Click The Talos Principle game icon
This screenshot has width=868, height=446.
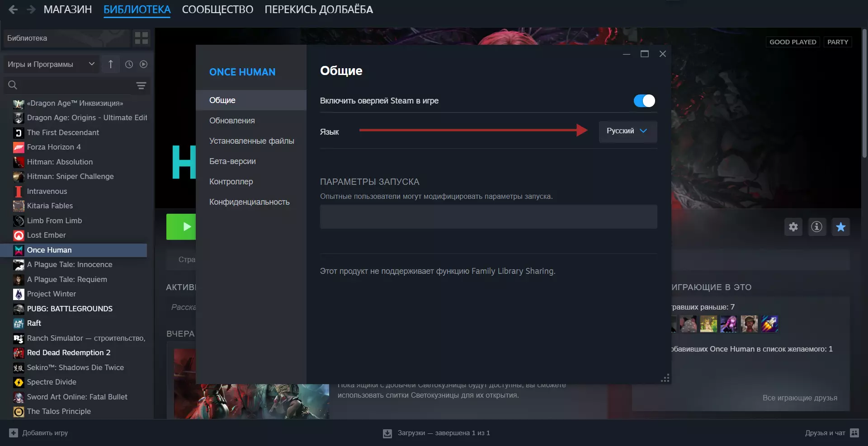pyautogui.click(x=19, y=412)
